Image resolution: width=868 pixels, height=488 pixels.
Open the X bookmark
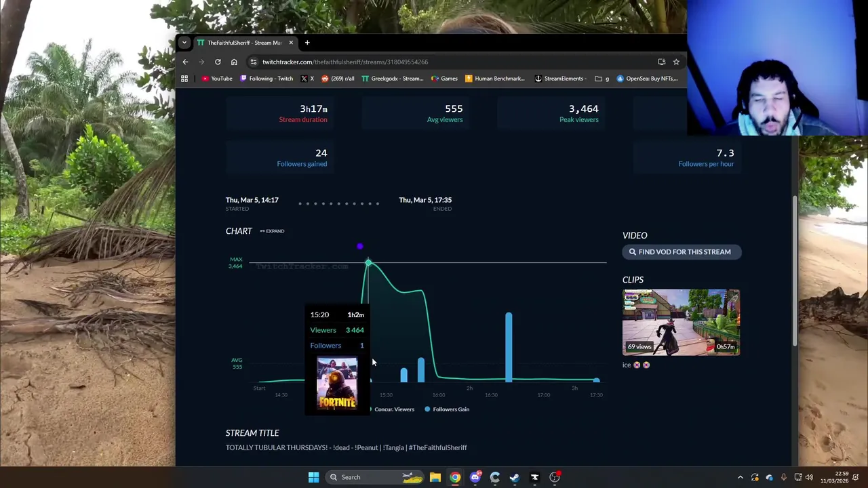click(x=307, y=79)
